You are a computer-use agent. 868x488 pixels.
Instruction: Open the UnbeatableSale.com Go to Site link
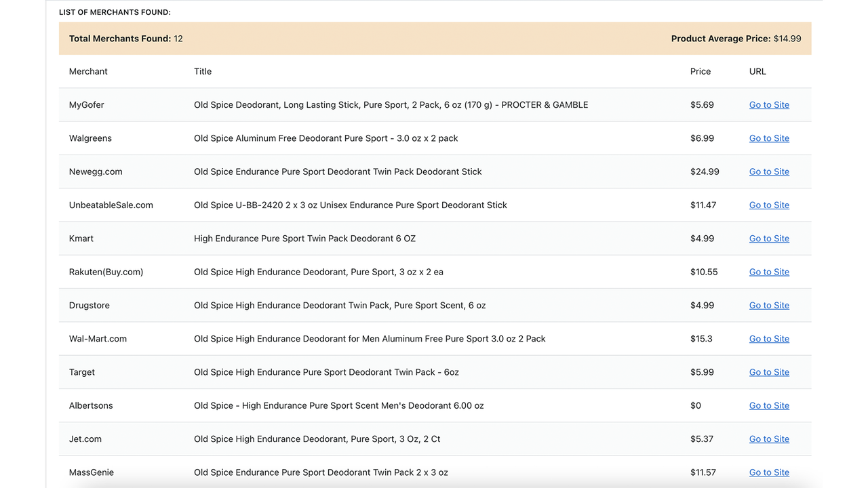(x=769, y=205)
